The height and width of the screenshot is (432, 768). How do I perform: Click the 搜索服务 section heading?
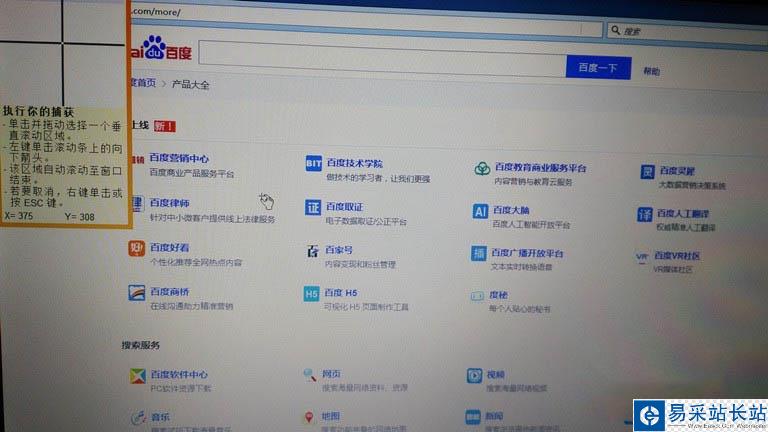point(141,345)
